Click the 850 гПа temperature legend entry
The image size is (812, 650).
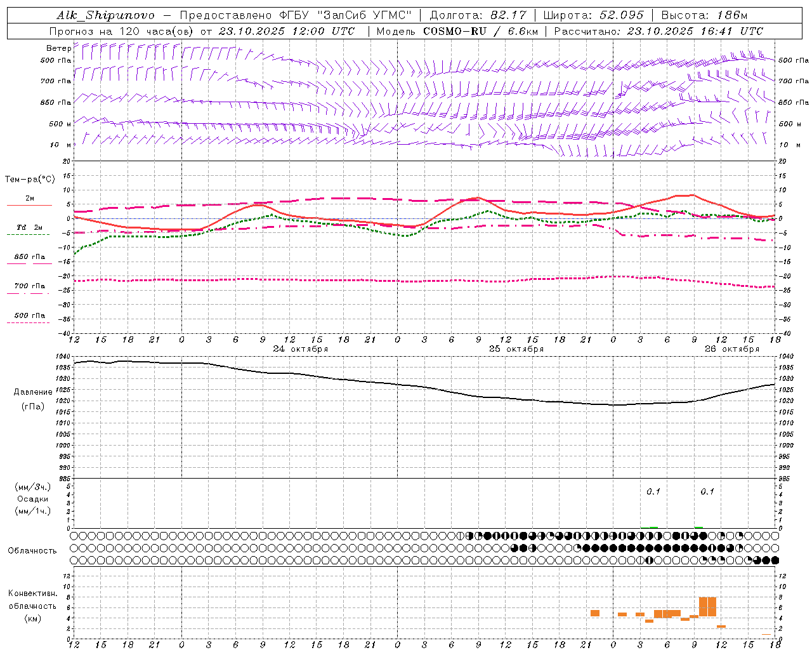click(x=29, y=258)
